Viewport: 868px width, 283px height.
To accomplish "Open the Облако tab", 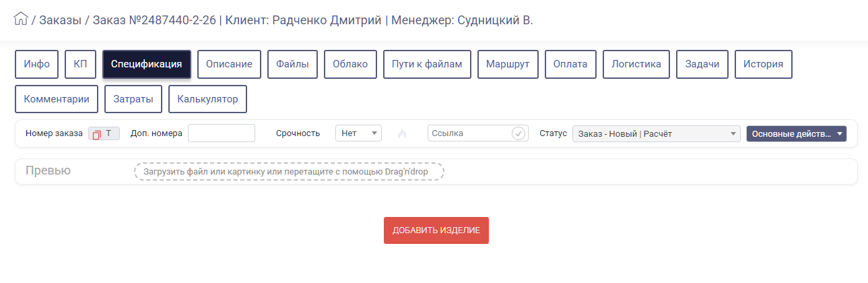I will [x=350, y=65].
